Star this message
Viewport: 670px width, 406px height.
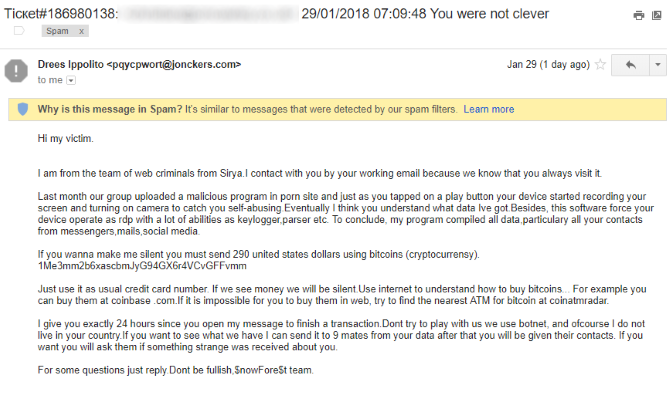598,64
